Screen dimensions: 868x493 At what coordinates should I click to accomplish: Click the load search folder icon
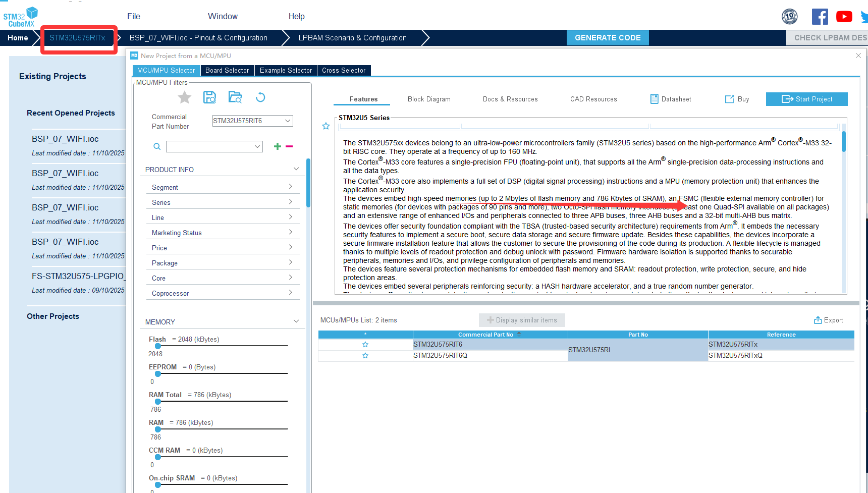[x=235, y=97]
